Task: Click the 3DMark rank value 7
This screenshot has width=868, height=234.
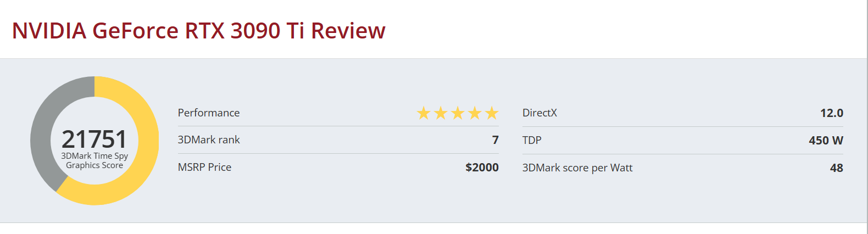Action: click(x=495, y=140)
